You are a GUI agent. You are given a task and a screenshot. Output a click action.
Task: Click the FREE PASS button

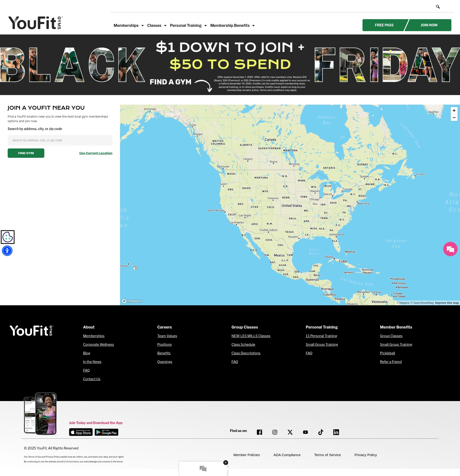pyautogui.click(x=384, y=25)
